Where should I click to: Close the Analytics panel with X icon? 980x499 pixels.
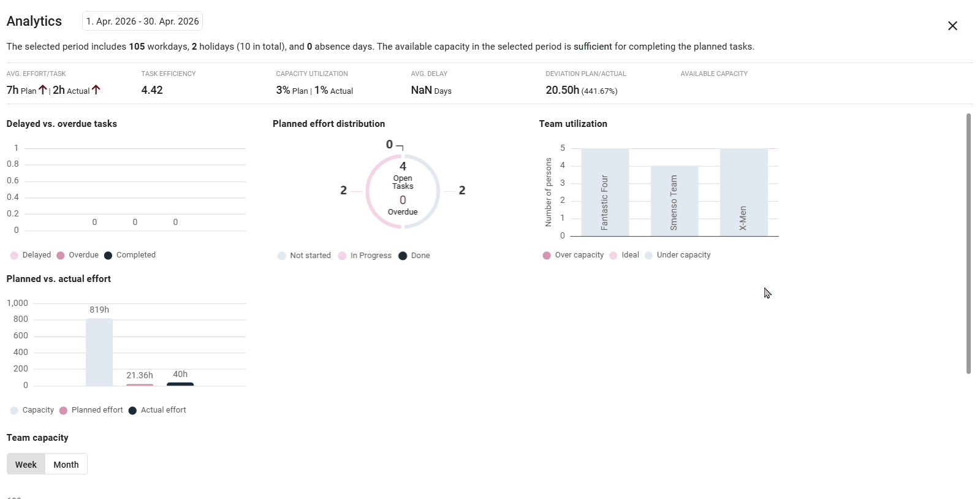[x=952, y=26]
